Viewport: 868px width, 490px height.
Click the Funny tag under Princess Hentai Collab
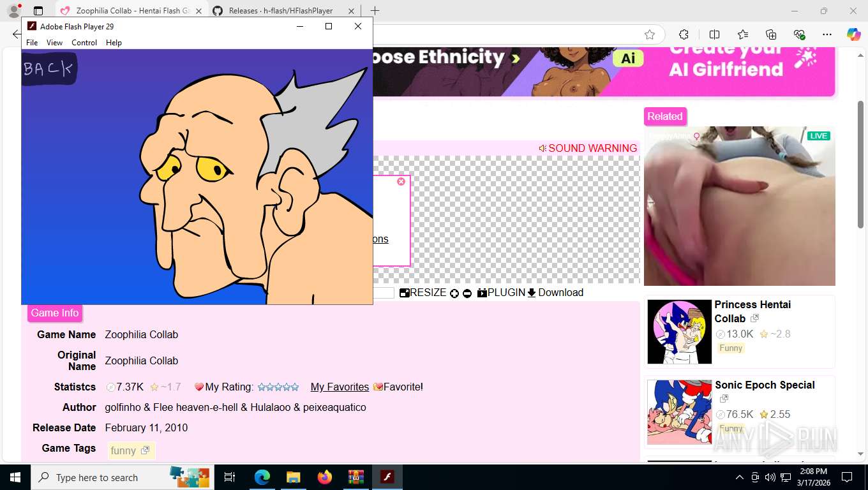(731, 348)
